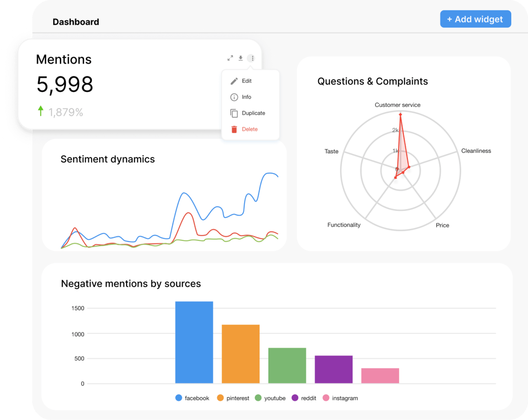The width and height of the screenshot is (528, 420).
Task: Click the Duplicate copy icon
Action: [234, 113]
